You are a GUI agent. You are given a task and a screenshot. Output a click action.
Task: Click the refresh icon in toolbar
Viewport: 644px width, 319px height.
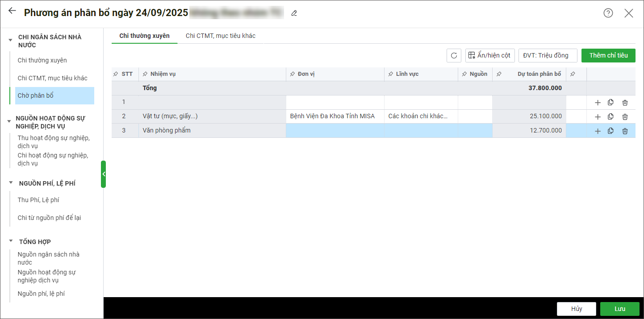(x=454, y=55)
